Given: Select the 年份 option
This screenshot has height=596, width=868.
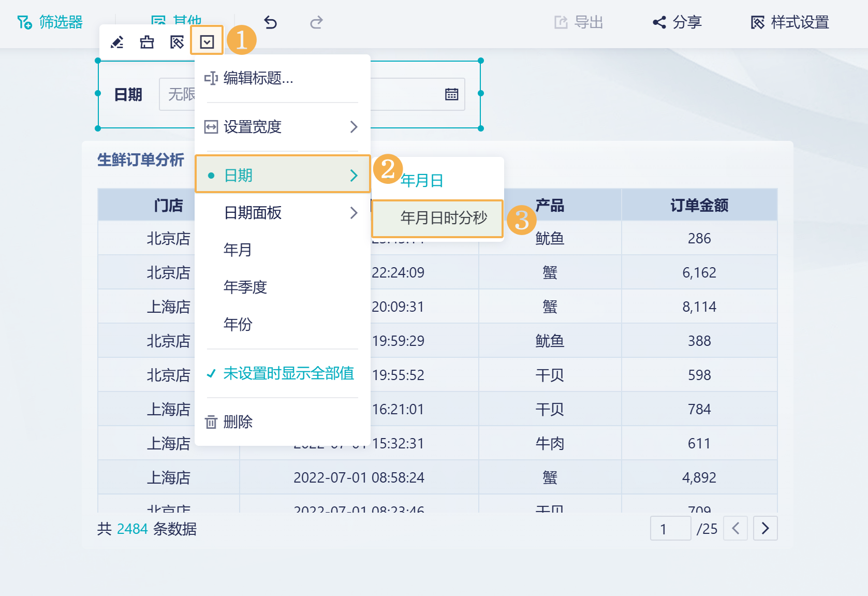Looking at the screenshot, I should tap(283, 325).
